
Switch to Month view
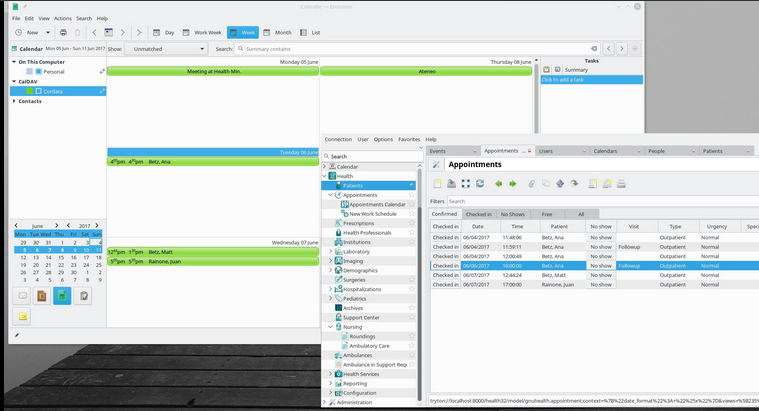tap(278, 32)
